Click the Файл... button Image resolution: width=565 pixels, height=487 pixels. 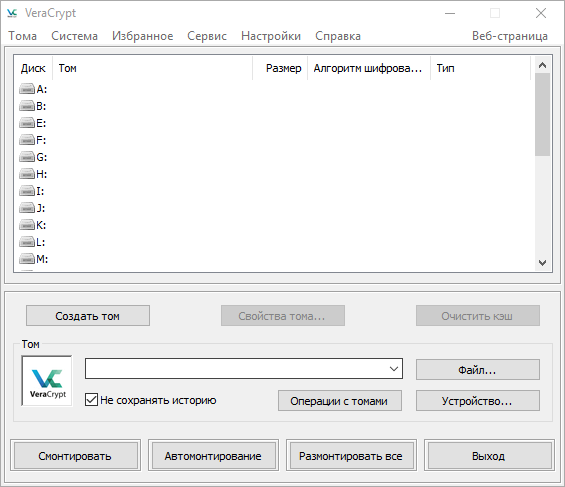coord(478,370)
